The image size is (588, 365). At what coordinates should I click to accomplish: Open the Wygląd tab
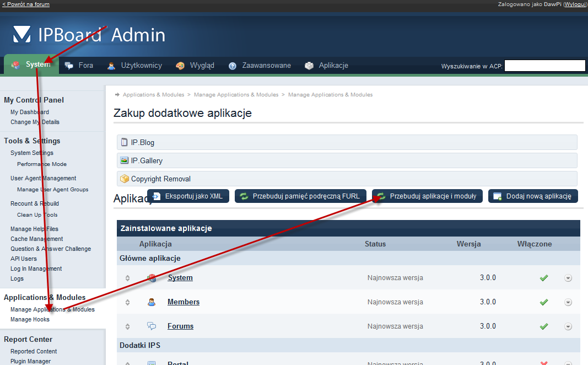pyautogui.click(x=196, y=66)
